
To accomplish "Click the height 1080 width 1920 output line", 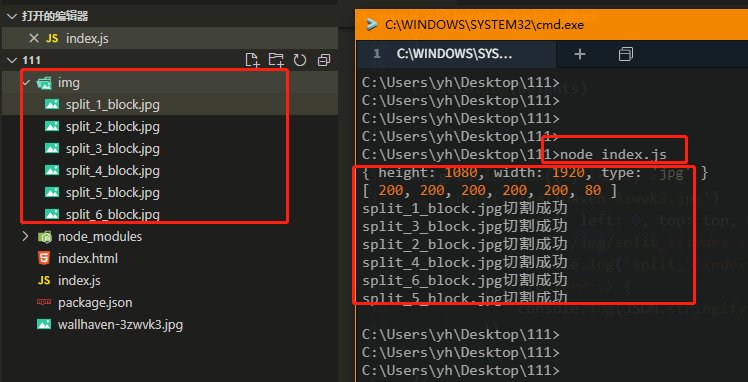I will point(535,173).
